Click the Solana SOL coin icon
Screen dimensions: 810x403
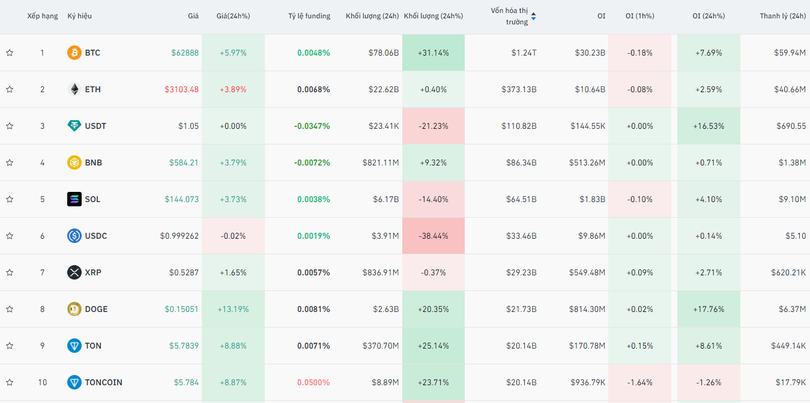[x=74, y=199]
